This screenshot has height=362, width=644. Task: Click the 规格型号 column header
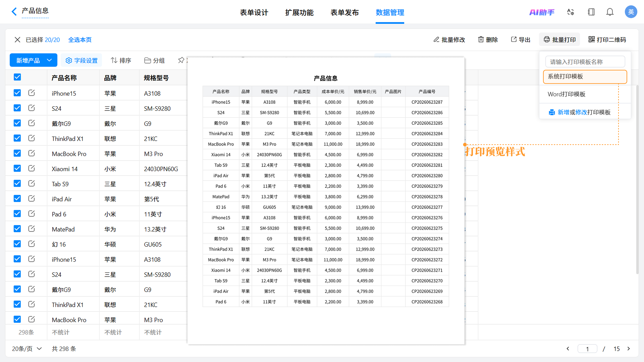pyautogui.click(x=156, y=78)
